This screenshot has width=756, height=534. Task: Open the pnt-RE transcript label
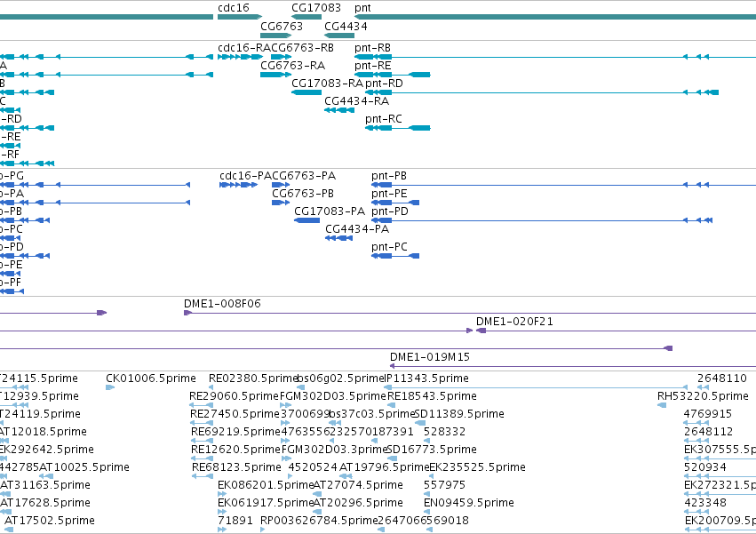point(373,66)
